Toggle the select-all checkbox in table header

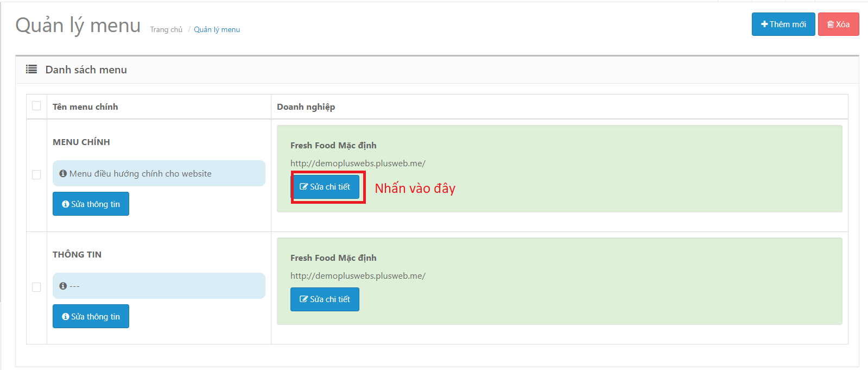tap(36, 106)
